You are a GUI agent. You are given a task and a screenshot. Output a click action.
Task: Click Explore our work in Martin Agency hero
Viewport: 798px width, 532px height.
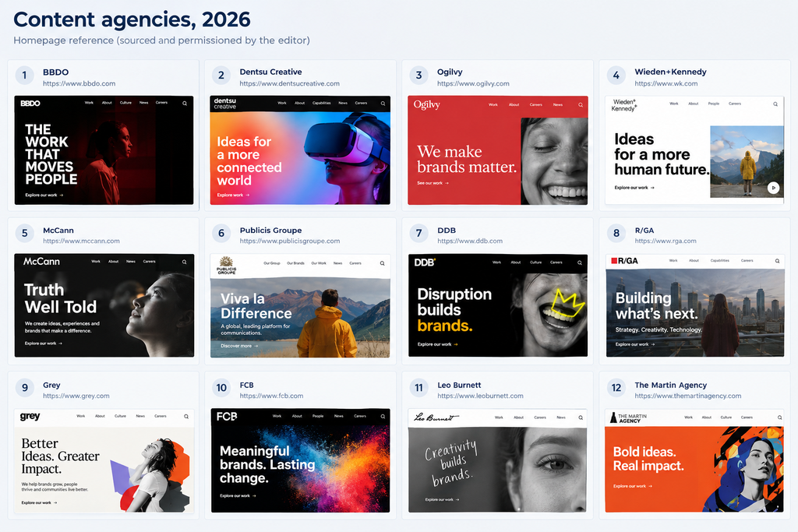[x=633, y=486]
